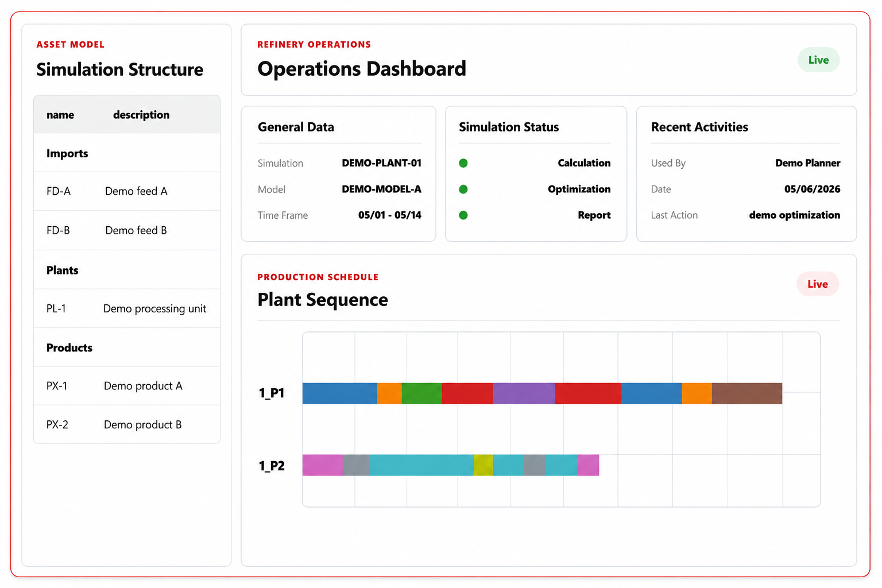The width and height of the screenshot is (882, 588).
Task: Select the FD-B row name cell
Action: pyautogui.click(x=58, y=230)
